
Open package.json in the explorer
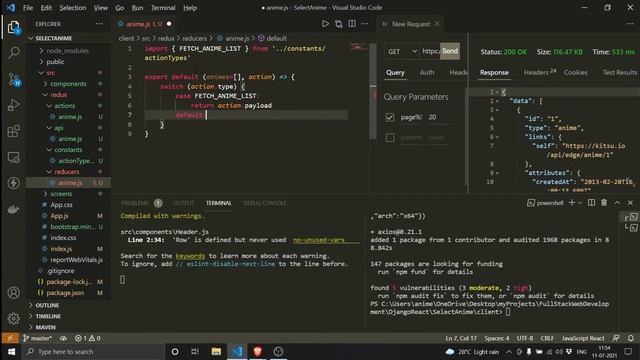pyautogui.click(x=65, y=293)
